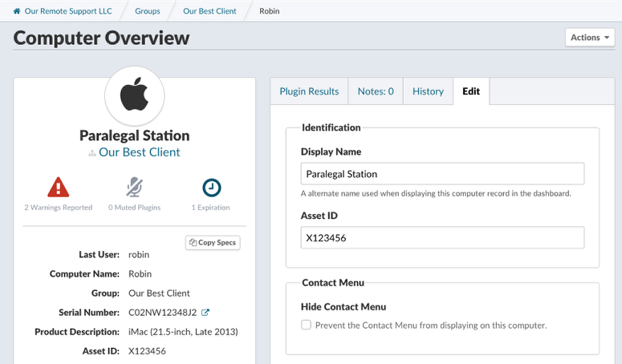Click the iMac (21.5-inch, Late 2013) description
The height and width of the screenshot is (364, 622).
coord(183,331)
